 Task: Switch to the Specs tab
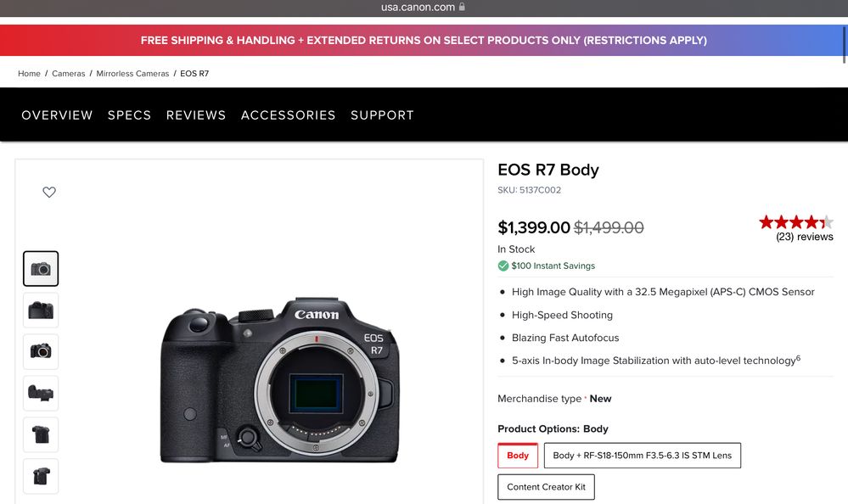[x=129, y=115]
